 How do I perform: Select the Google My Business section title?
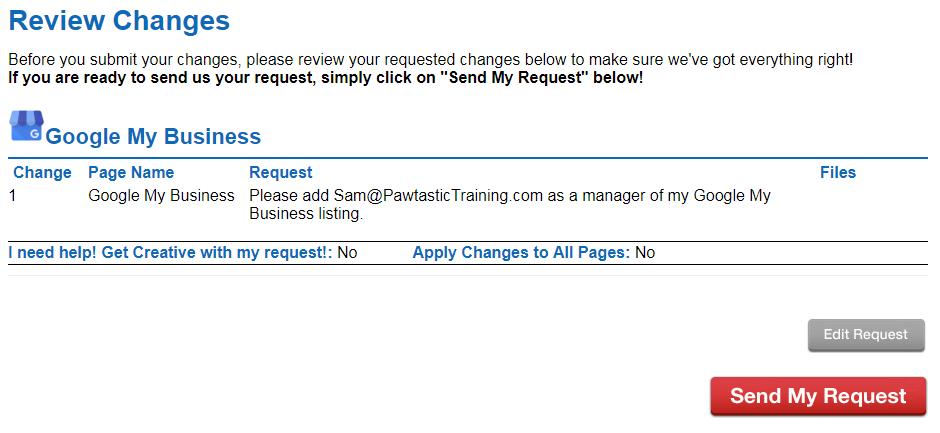pos(153,137)
